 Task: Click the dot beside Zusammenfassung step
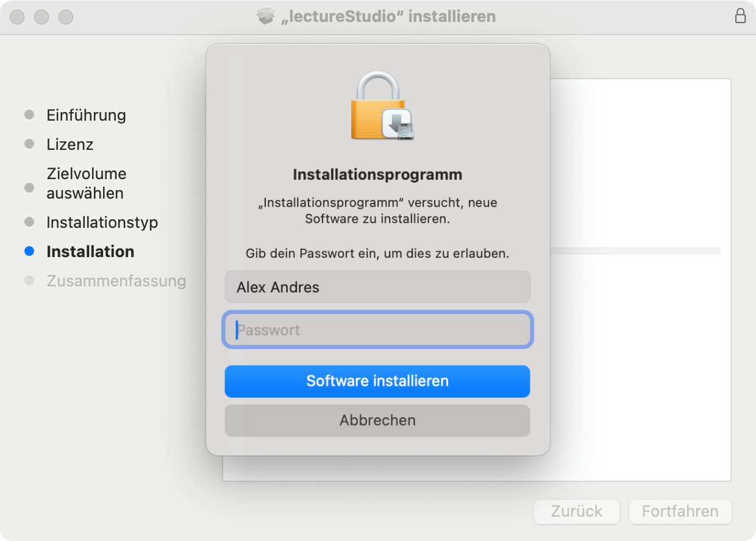[x=29, y=280]
